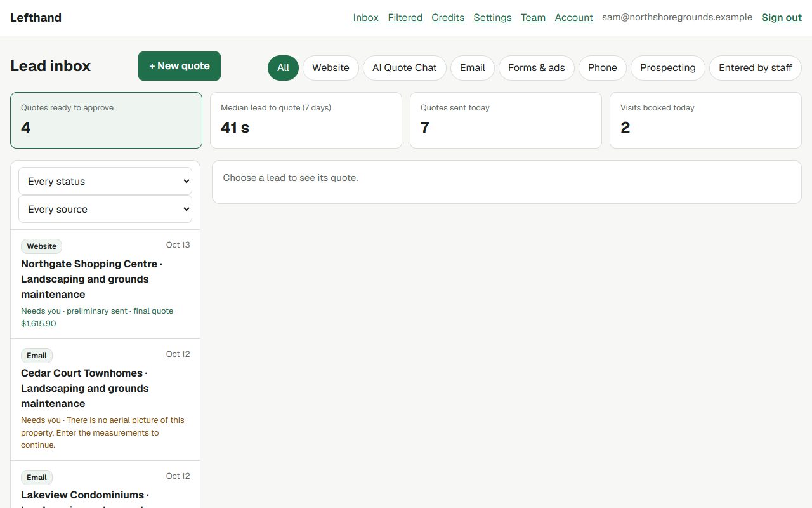Image resolution: width=812 pixels, height=508 pixels.
Task: Click the Lead inbox heading
Action: (51, 66)
